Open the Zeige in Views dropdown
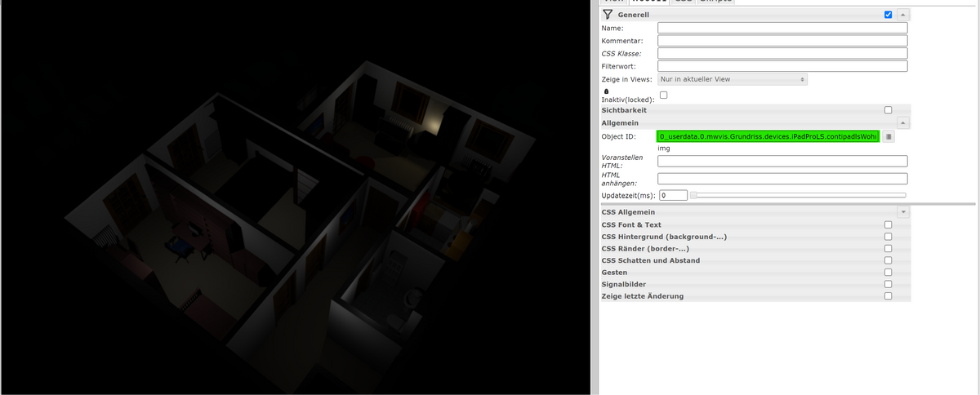 [x=733, y=79]
